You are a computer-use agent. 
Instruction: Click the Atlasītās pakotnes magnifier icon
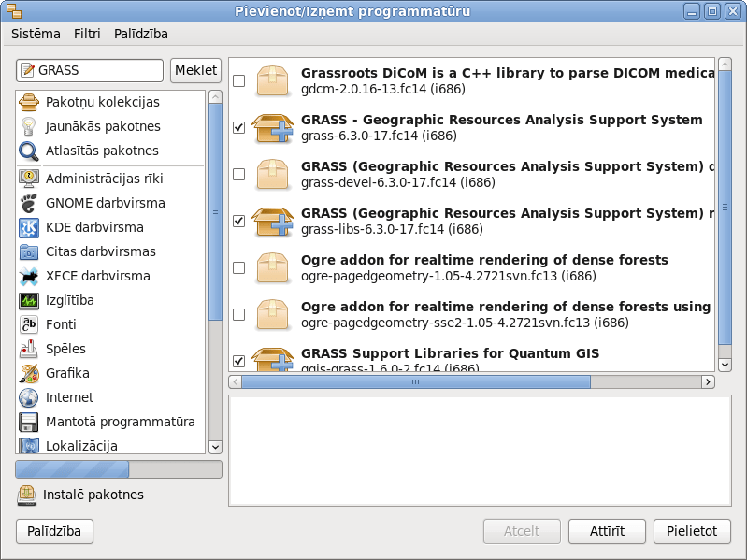click(x=29, y=151)
